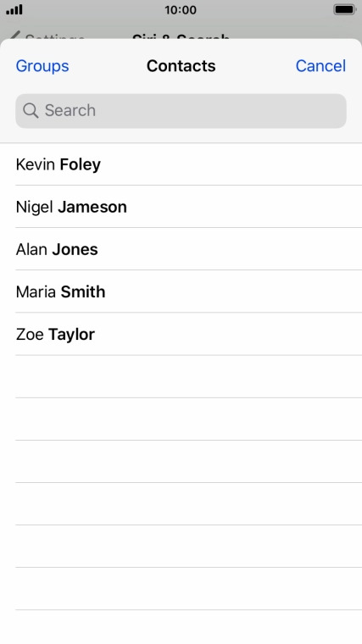Image resolution: width=362 pixels, height=644 pixels.
Task: Cancel the contact picker
Action: [x=320, y=66]
